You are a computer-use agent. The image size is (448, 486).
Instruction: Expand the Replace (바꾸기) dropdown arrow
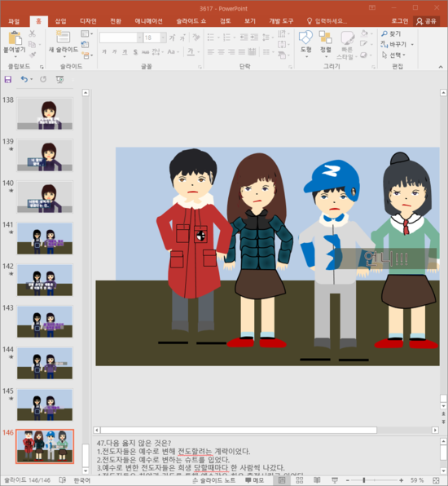[x=412, y=45]
